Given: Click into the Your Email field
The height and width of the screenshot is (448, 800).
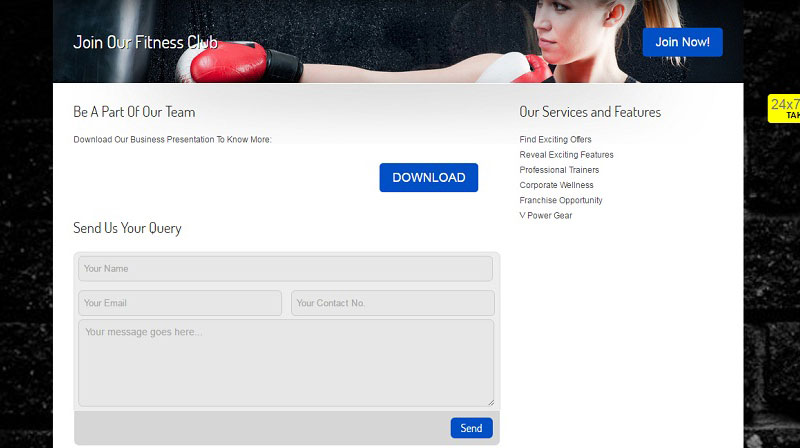Looking at the screenshot, I should coord(180,303).
